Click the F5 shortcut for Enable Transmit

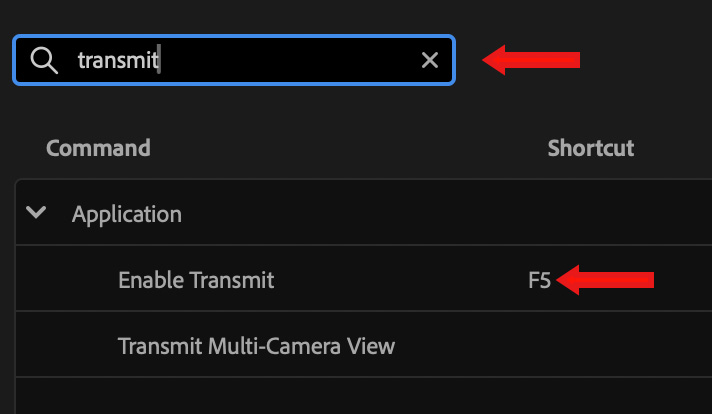pyautogui.click(x=539, y=281)
